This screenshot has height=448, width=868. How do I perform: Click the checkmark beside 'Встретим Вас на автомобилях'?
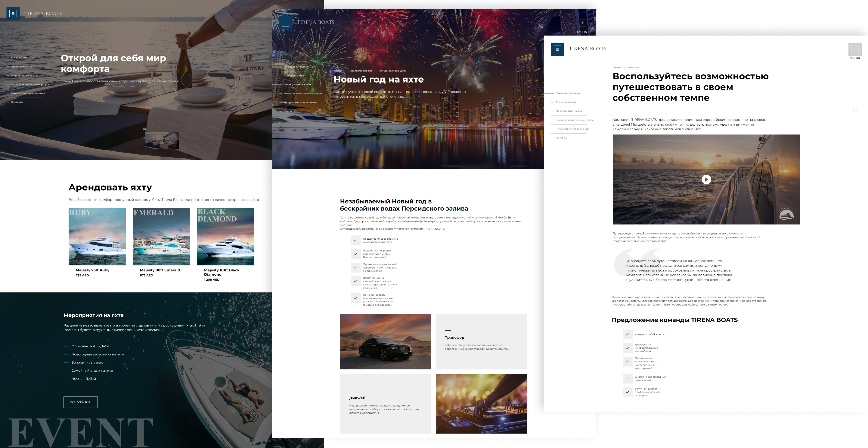[x=355, y=281]
